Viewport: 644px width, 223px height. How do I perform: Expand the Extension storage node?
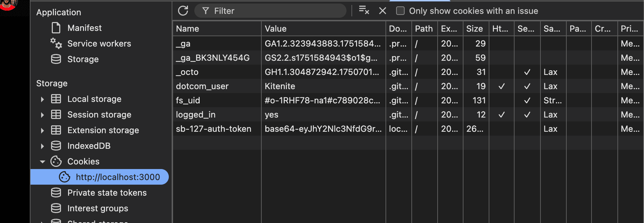(42, 130)
